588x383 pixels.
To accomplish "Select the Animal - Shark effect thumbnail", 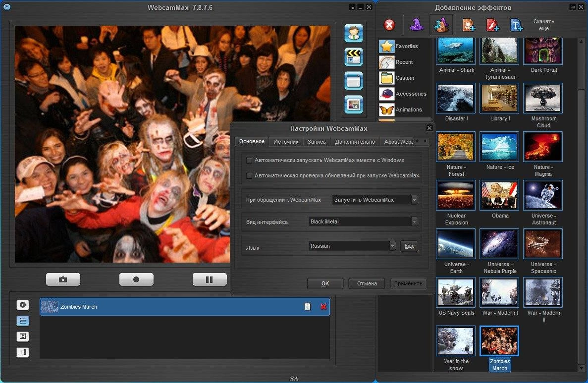I will click(x=456, y=51).
